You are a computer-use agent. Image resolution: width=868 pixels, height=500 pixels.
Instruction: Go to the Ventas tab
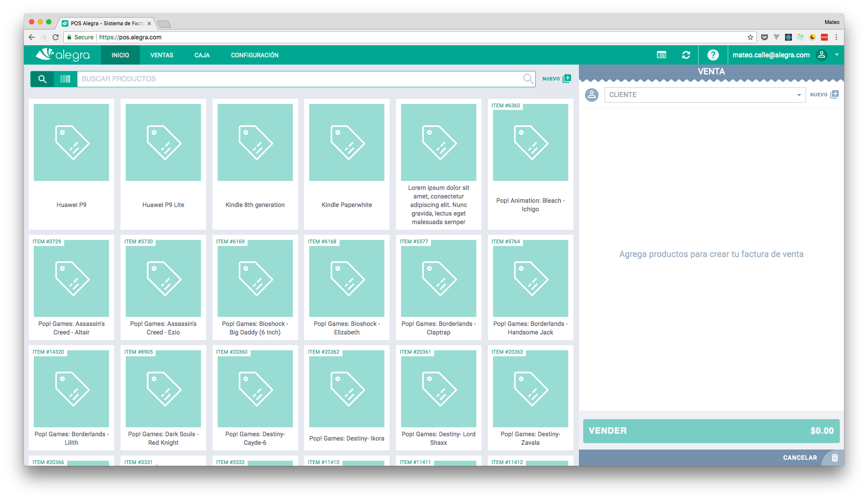(x=162, y=55)
